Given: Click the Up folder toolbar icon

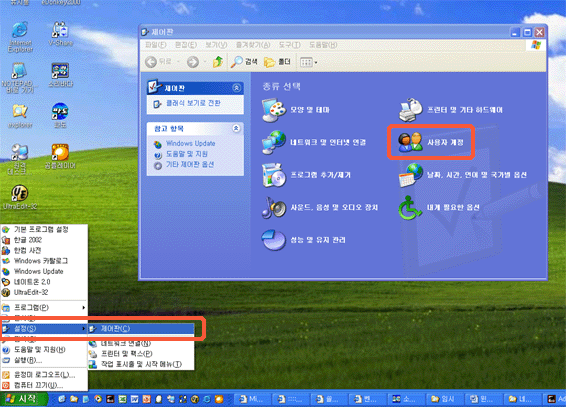Looking at the screenshot, I should coord(218,62).
